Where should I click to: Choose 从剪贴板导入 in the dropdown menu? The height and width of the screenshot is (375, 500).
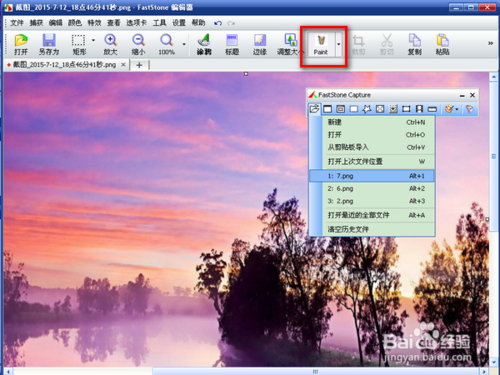click(372, 147)
